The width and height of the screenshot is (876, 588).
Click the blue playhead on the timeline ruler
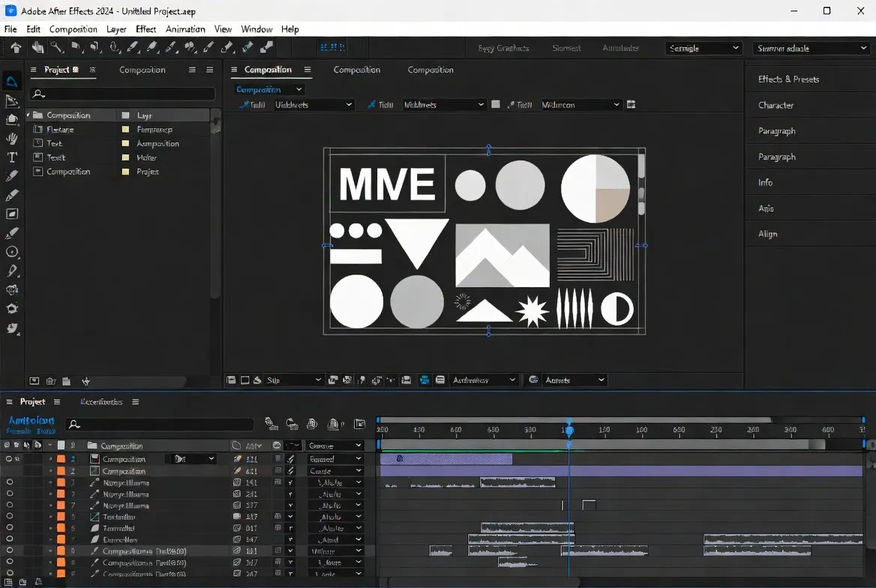[x=569, y=430]
